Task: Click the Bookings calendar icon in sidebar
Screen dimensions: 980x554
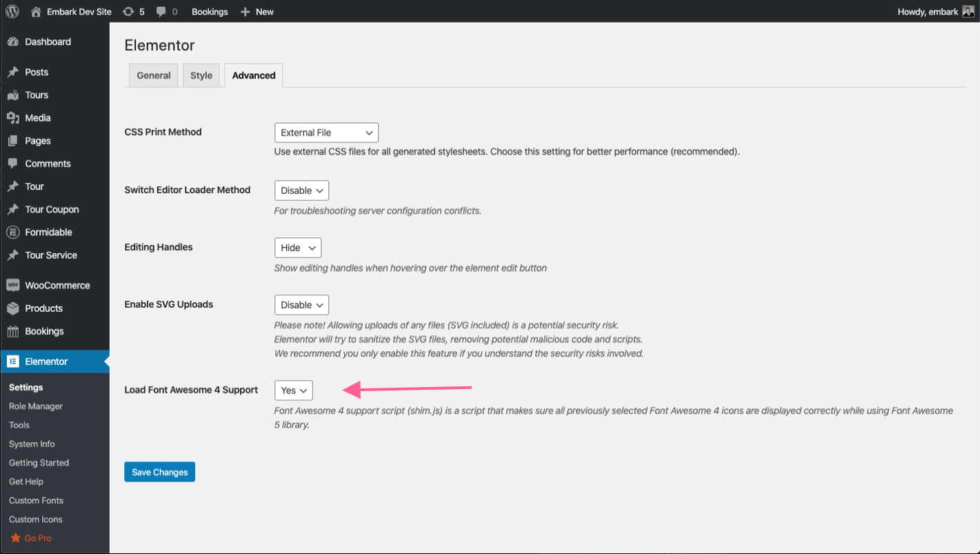Action: pos(13,331)
